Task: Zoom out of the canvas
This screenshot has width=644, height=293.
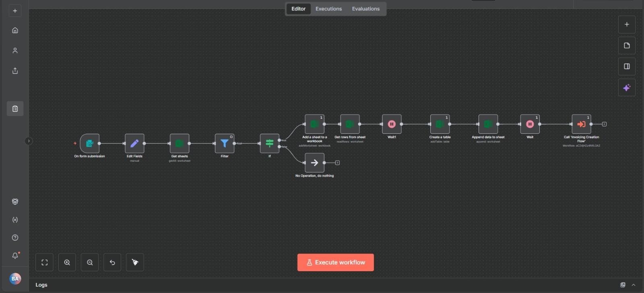Action: [x=90, y=262]
